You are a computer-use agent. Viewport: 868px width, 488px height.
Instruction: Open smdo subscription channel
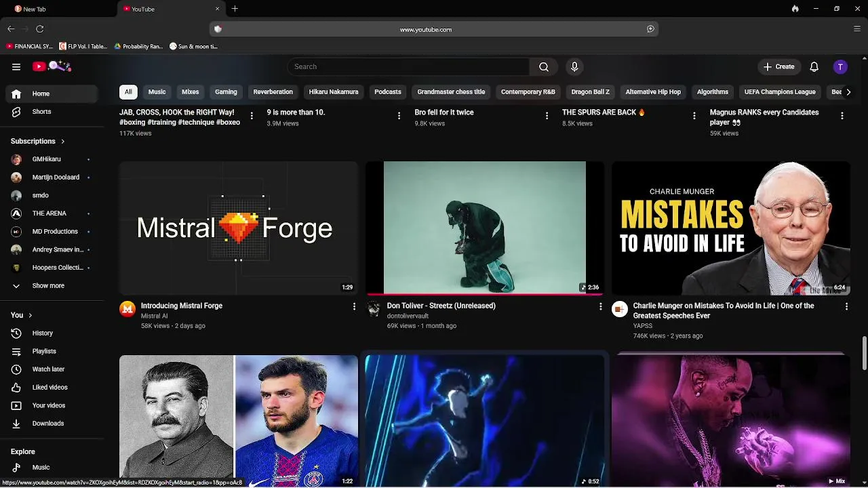(52, 195)
